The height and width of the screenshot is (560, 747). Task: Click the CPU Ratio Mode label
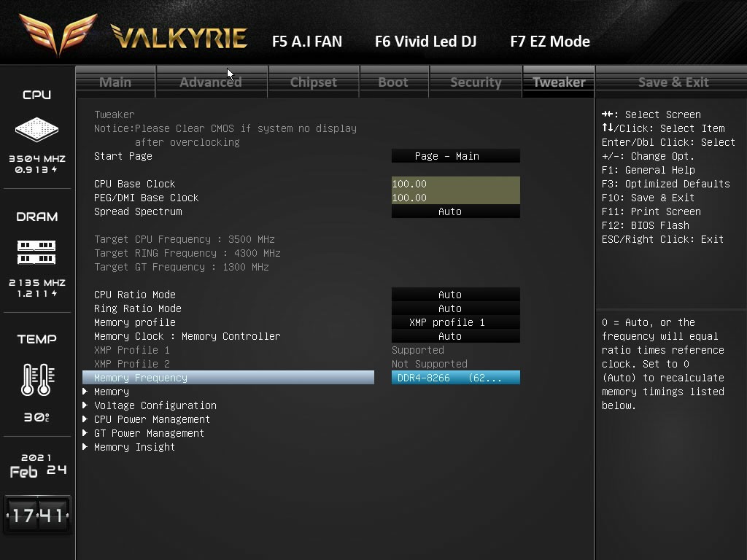pyautogui.click(x=135, y=295)
